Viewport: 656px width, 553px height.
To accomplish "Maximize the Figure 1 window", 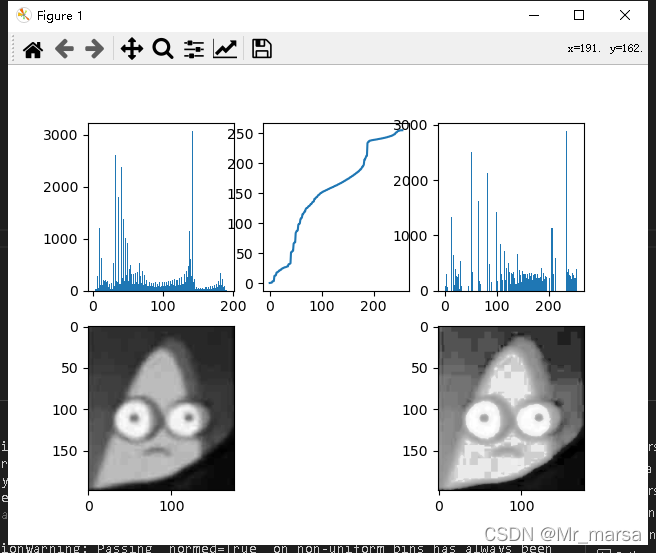I will tap(579, 15).
